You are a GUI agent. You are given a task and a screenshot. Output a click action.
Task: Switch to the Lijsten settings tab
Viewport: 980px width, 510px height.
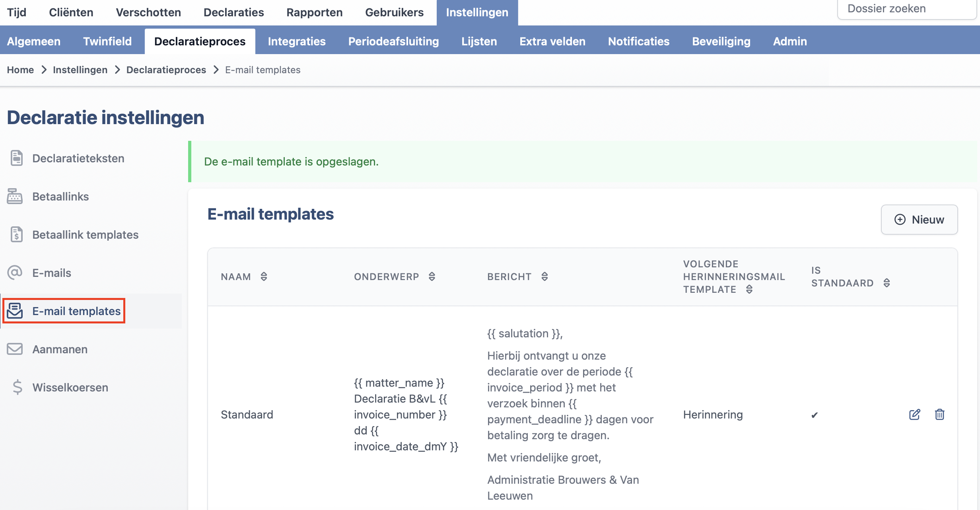(479, 41)
